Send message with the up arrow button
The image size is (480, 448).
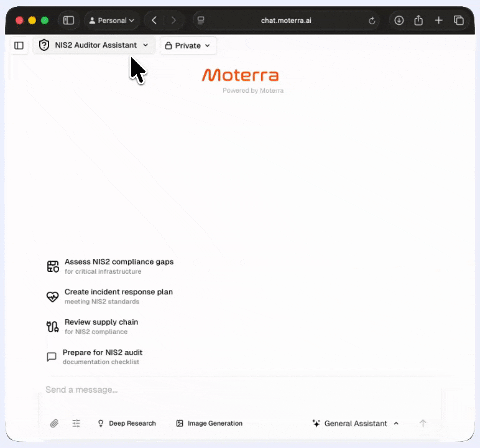(x=423, y=424)
